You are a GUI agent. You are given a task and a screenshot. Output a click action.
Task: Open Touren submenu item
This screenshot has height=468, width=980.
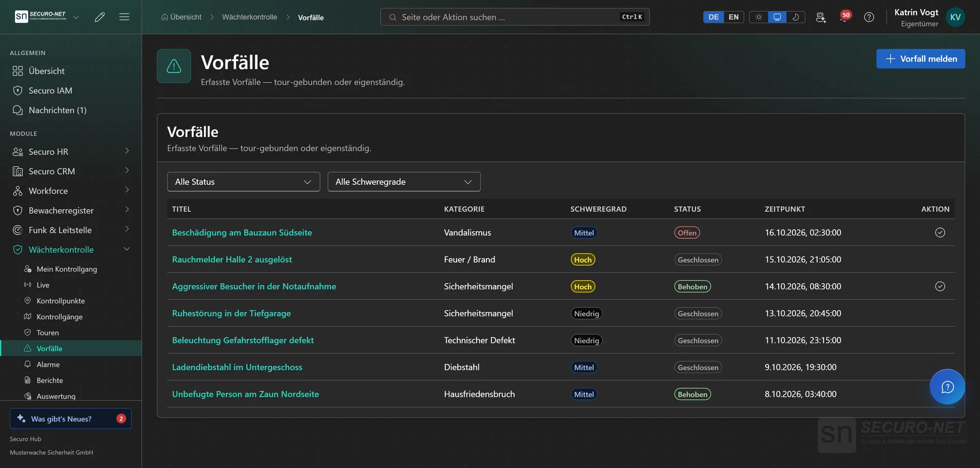71,332
